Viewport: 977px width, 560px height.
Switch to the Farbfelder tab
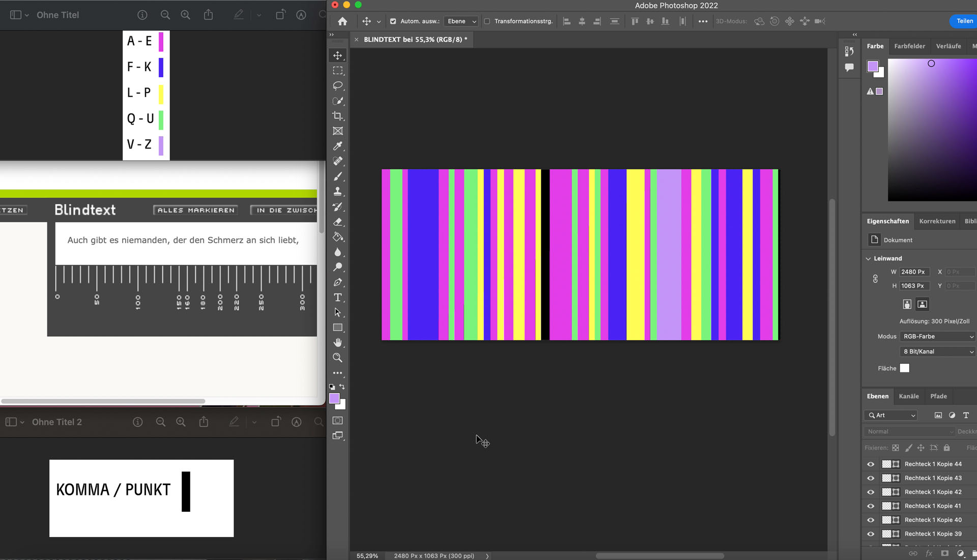909,46
